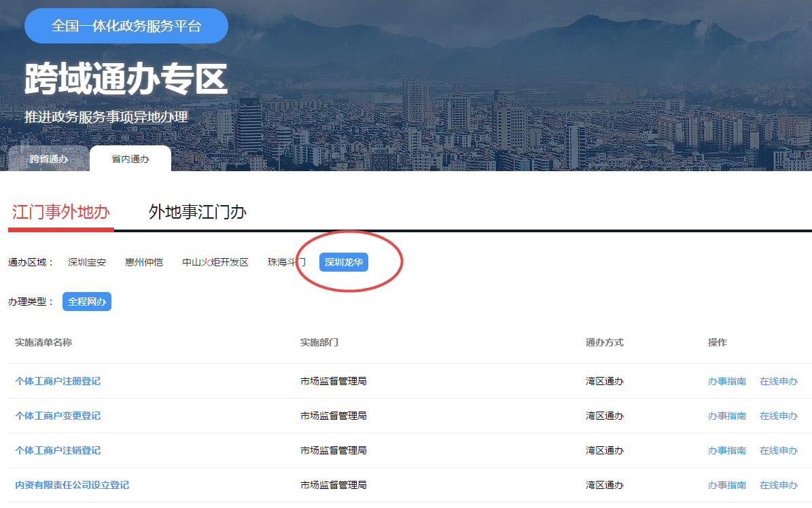Click 在线申办 for 个体工商户注册登记

[x=779, y=381]
